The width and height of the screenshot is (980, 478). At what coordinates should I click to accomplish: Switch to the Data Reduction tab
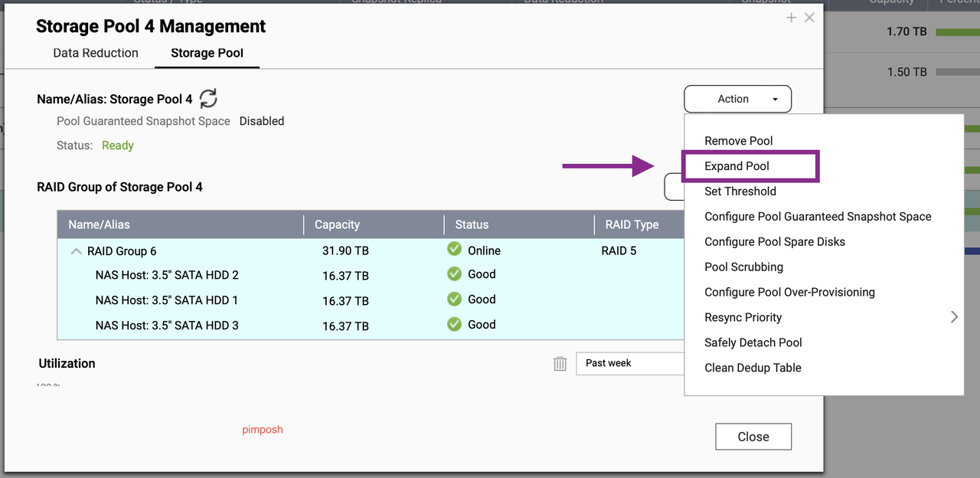[96, 53]
